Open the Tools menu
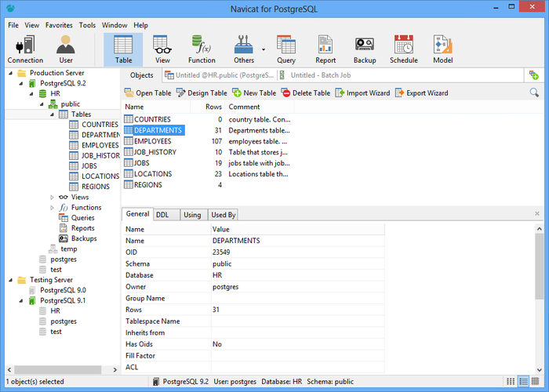Viewport: 549px width, 392px height. [x=87, y=25]
